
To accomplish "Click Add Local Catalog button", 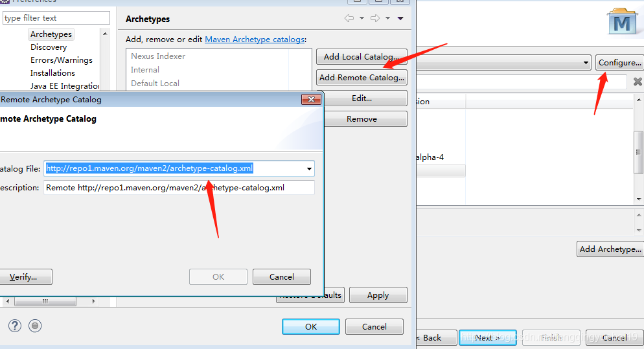I will pyautogui.click(x=362, y=57).
